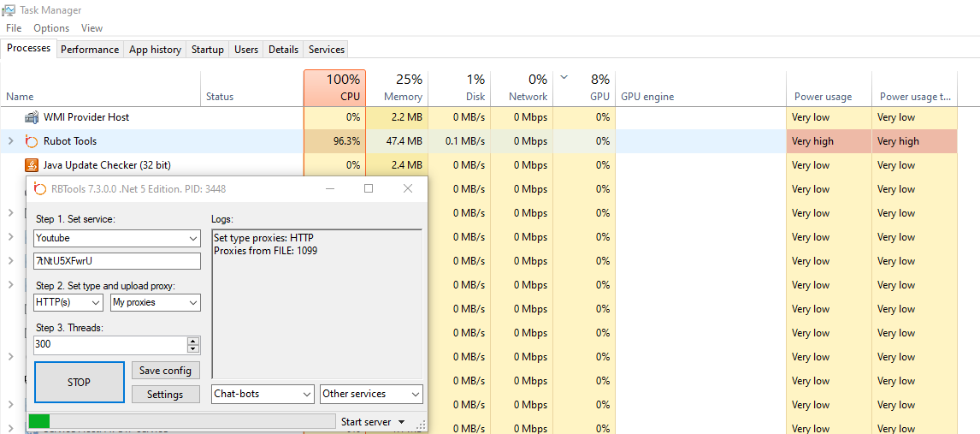Switch to the Startup tab
The width and height of the screenshot is (980, 434).
point(207,50)
